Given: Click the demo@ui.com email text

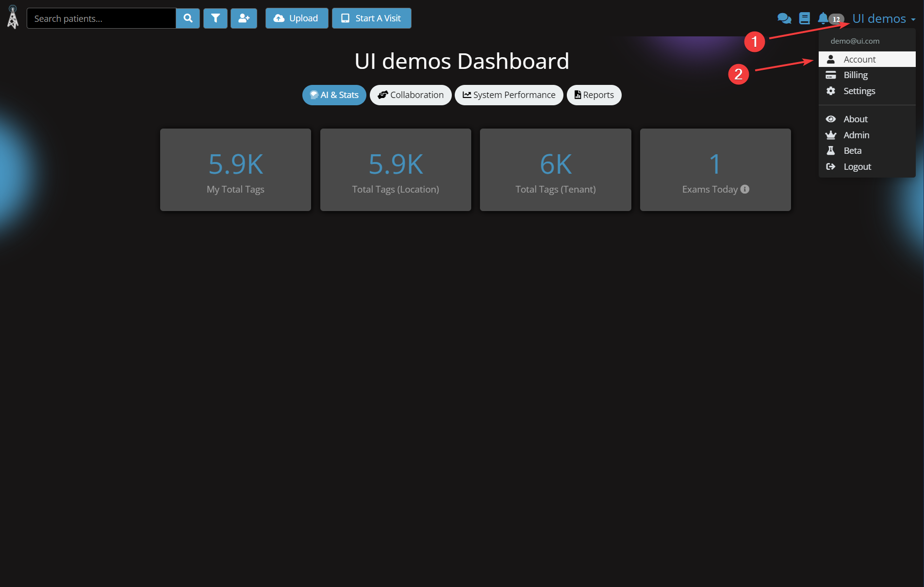Looking at the screenshot, I should pos(855,41).
